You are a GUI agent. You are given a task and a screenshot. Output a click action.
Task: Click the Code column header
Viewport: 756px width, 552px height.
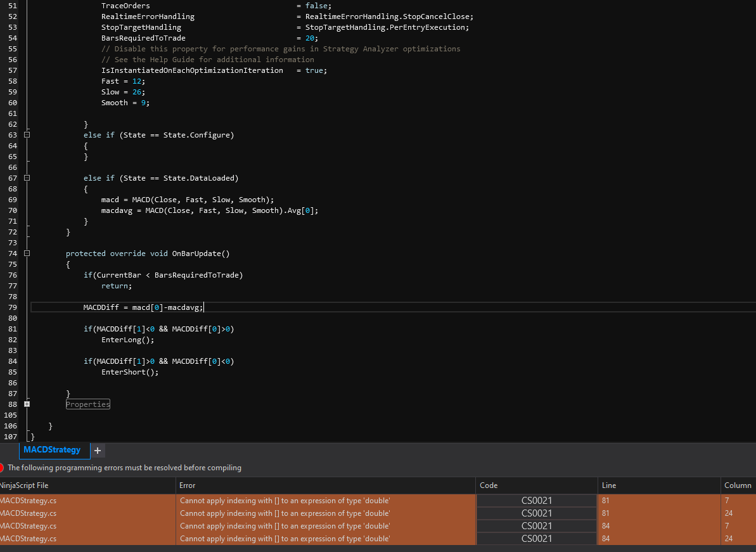(489, 485)
